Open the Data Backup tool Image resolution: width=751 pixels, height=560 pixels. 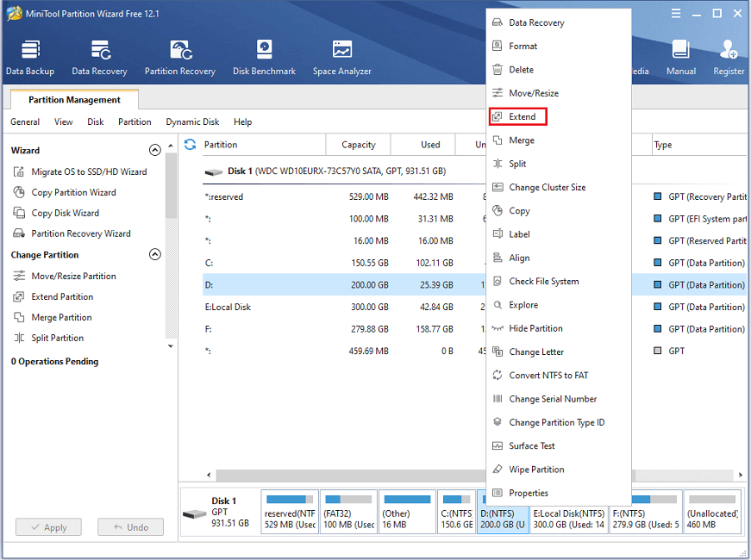click(x=30, y=58)
